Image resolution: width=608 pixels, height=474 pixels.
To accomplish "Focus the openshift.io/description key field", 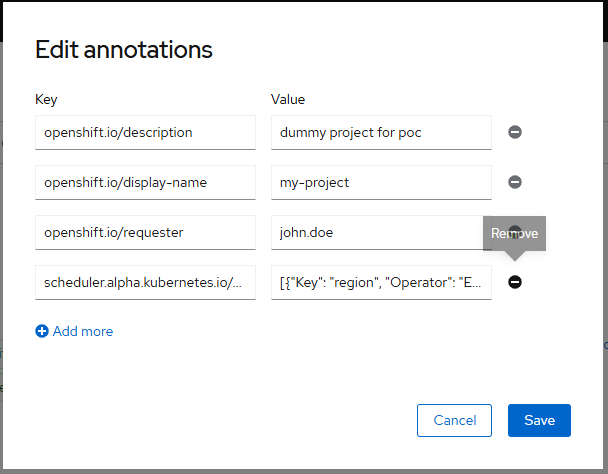I will (145, 132).
